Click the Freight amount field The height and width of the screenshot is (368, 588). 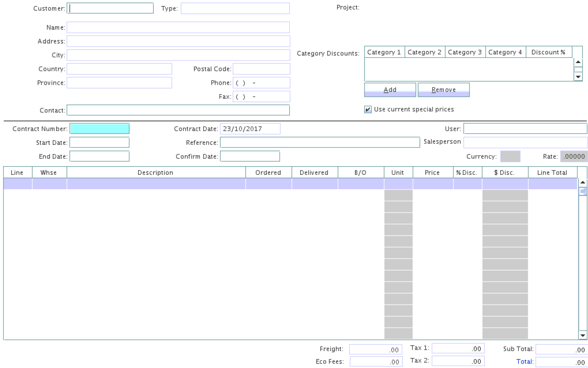click(375, 349)
